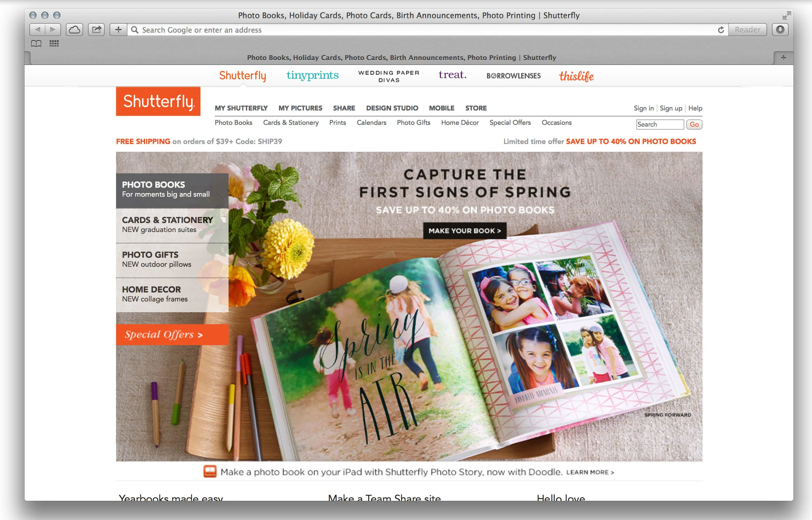Open the Share icon in Safari toolbar

click(96, 30)
